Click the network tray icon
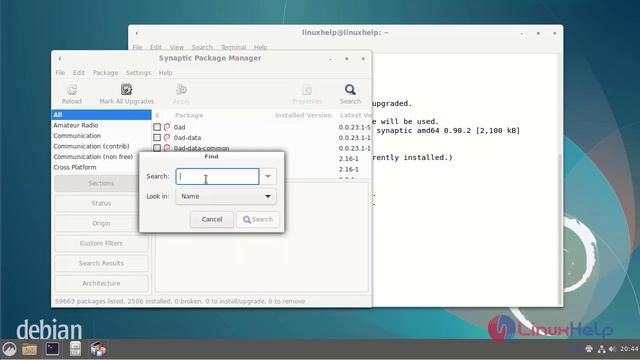Viewport: 640px width, 360px height. click(601, 349)
